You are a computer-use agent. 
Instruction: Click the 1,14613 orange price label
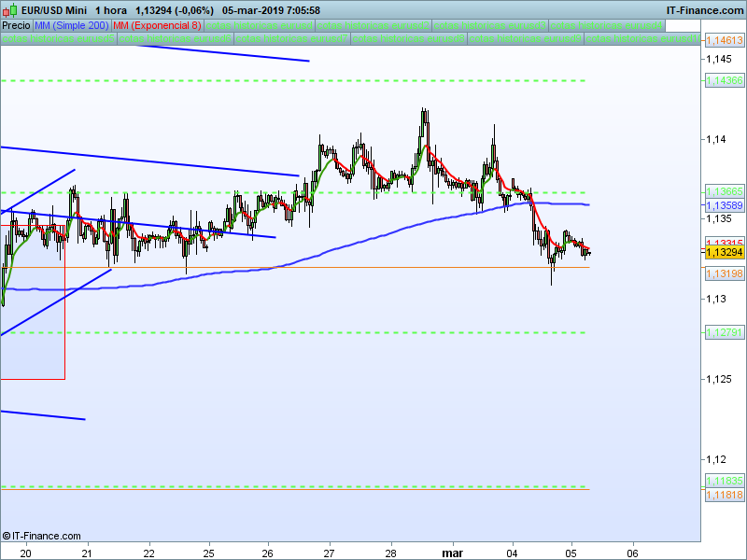click(x=725, y=40)
